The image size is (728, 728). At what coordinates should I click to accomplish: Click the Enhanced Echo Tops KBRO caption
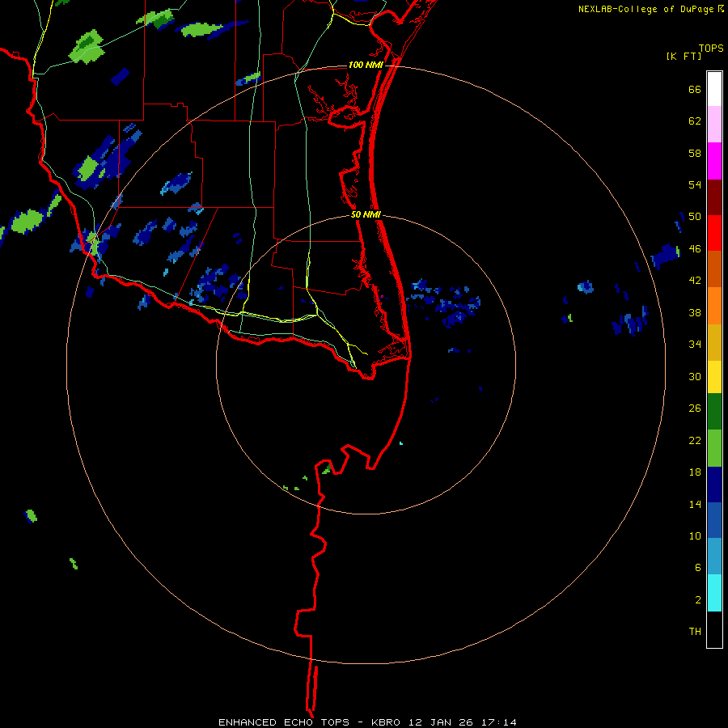(x=367, y=722)
